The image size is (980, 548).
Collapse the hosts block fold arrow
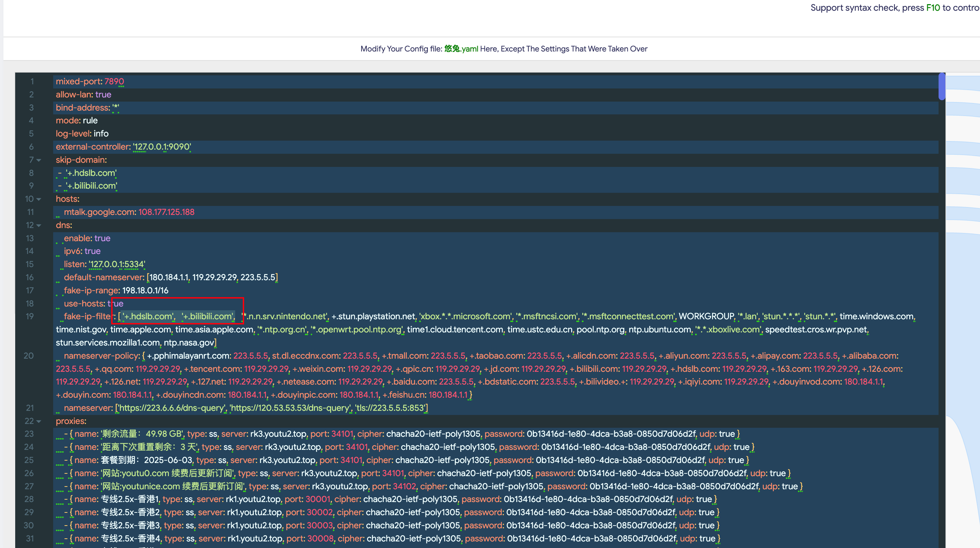pos(39,199)
